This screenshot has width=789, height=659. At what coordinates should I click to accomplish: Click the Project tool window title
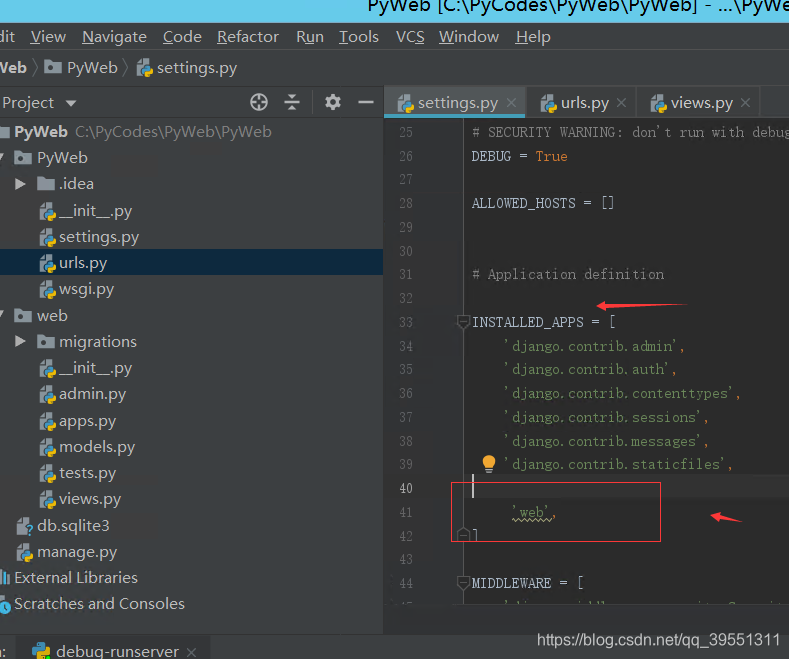[28, 103]
